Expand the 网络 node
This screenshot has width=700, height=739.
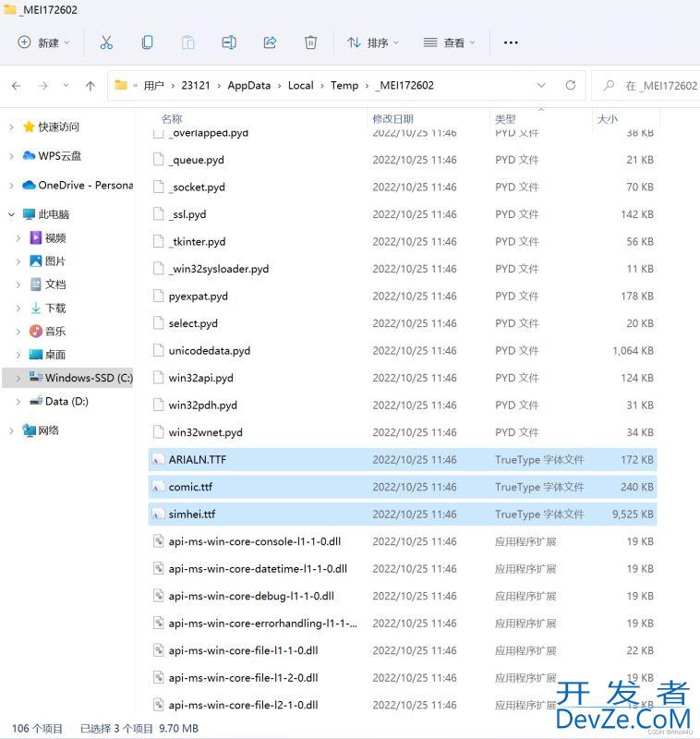[x=11, y=430]
